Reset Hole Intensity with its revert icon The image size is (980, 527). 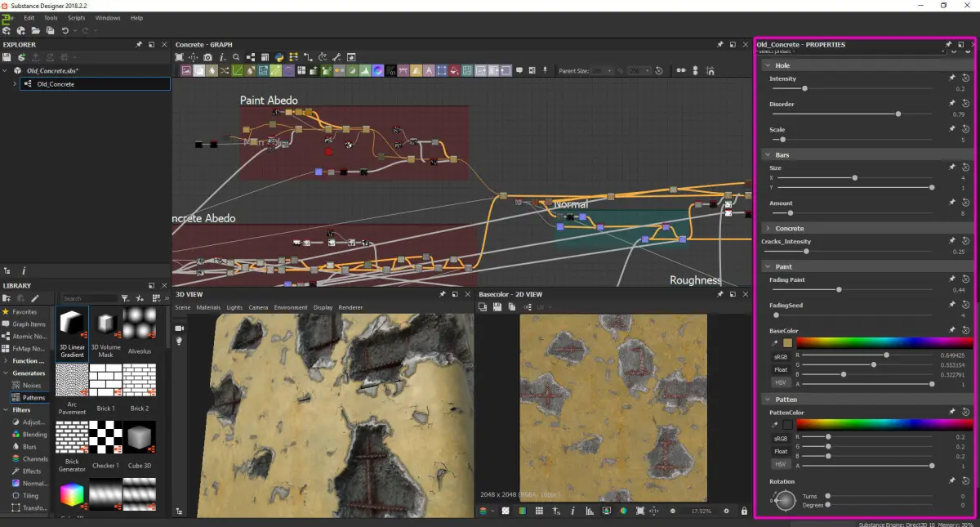click(x=964, y=78)
